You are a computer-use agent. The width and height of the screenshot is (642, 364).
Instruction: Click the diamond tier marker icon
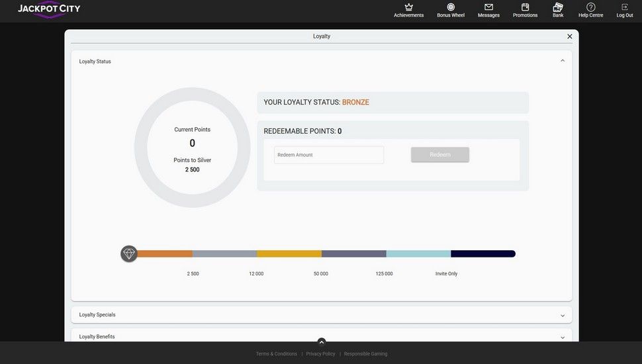[x=129, y=253]
